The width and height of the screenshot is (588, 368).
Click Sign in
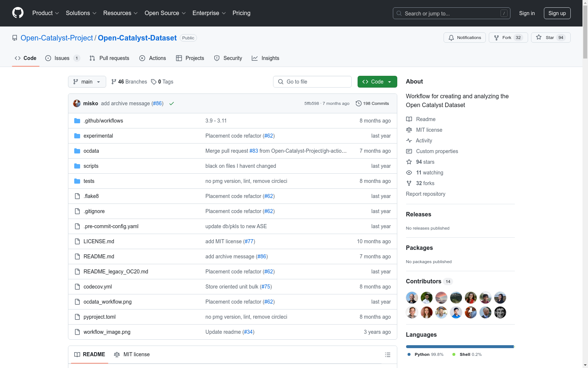[x=527, y=13]
